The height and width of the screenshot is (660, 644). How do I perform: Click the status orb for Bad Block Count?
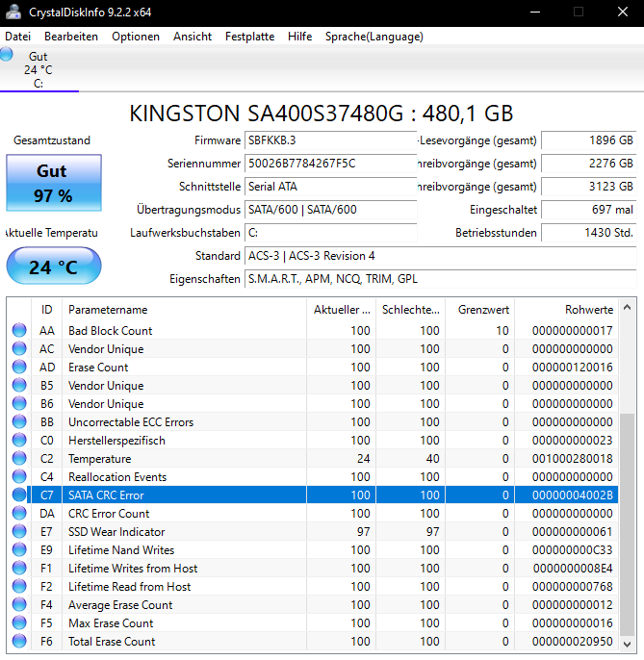click(x=19, y=330)
